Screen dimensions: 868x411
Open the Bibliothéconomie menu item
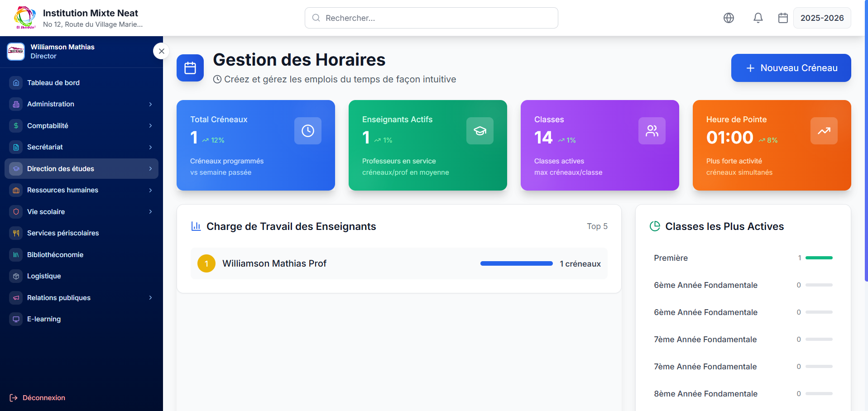click(x=55, y=255)
